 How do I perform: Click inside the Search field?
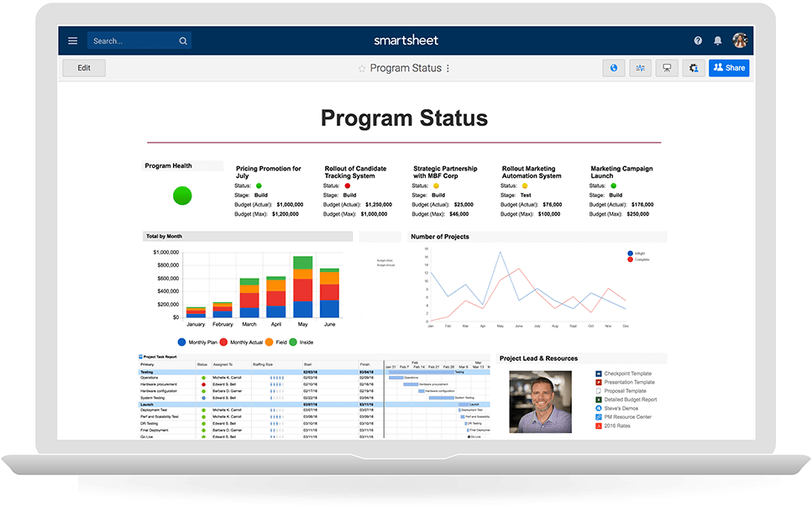point(134,40)
